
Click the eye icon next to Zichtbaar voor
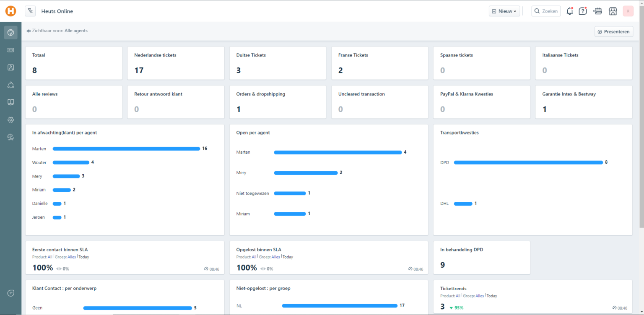(29, 31)
